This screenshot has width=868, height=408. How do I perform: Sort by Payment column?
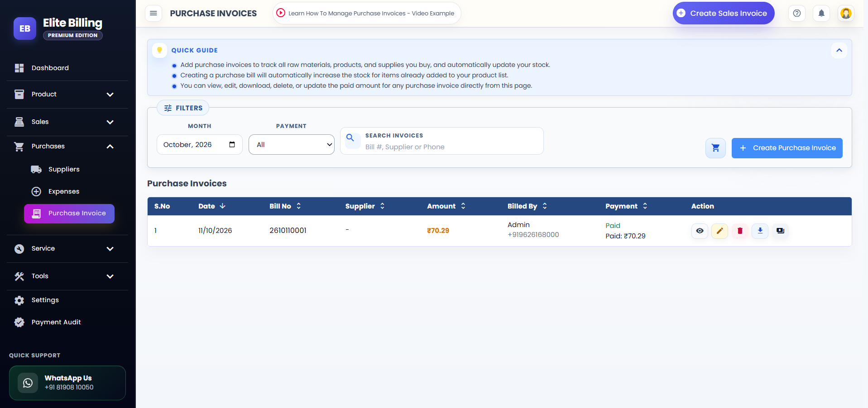pos(626,206)
